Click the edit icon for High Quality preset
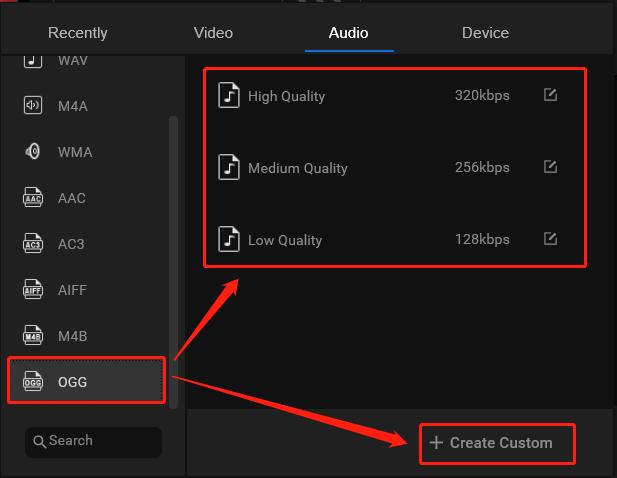Image resolution: width=617 pixels, height=478 pixels. pos(550,95)
